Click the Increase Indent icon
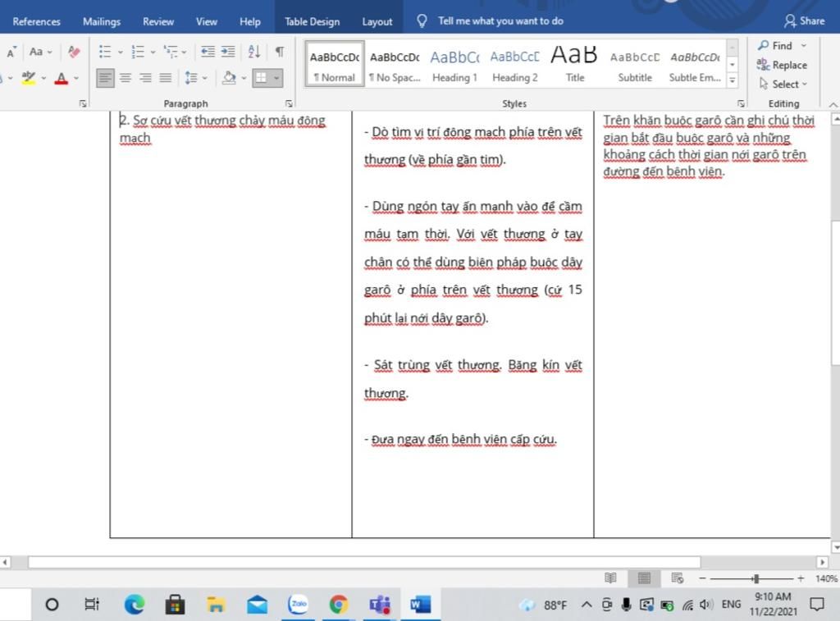The height and width of the screenshot is (621, 840). (227, 52)
